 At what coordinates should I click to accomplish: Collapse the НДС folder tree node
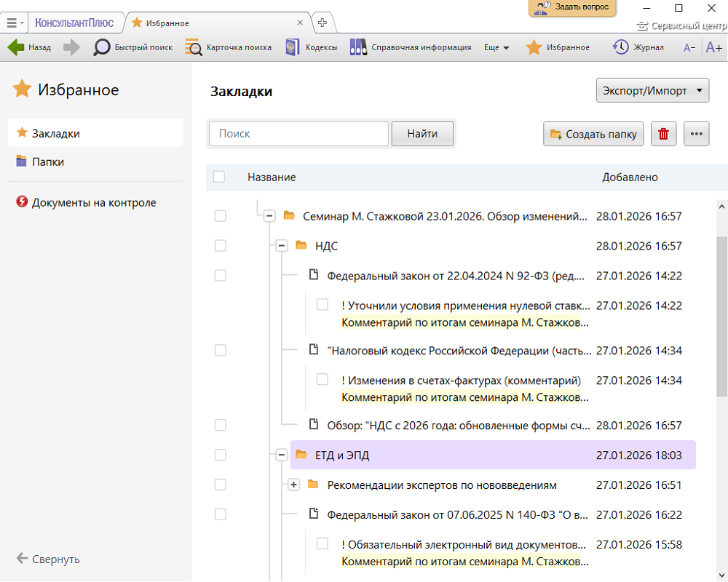tap(282, 246)
